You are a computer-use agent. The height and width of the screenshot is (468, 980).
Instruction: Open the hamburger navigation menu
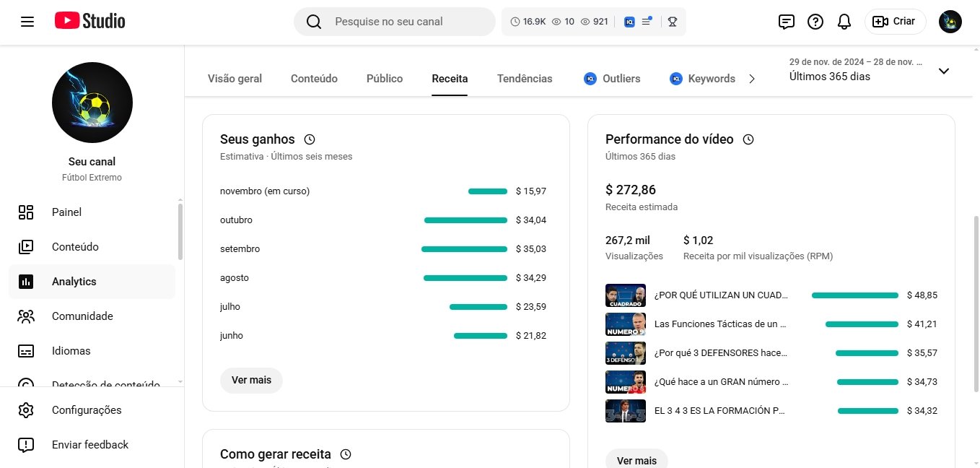[27, 22]
